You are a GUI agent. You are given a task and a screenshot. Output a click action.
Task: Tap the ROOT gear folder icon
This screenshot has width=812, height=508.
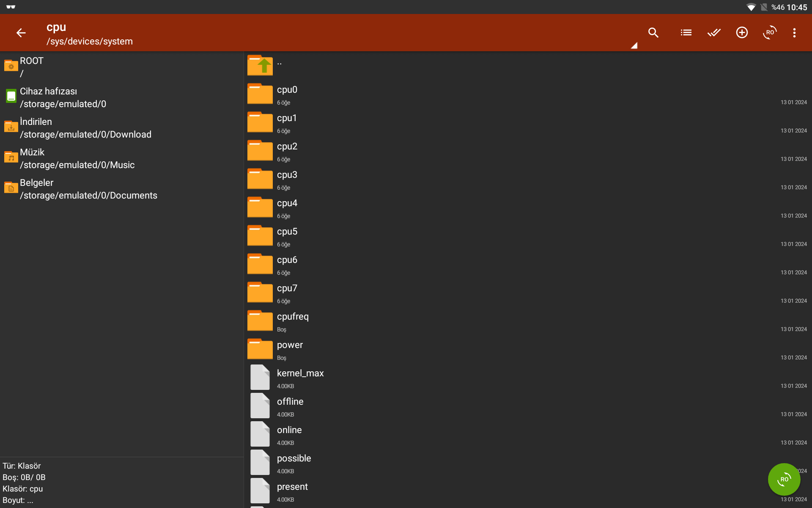click(x=11, y=66)
